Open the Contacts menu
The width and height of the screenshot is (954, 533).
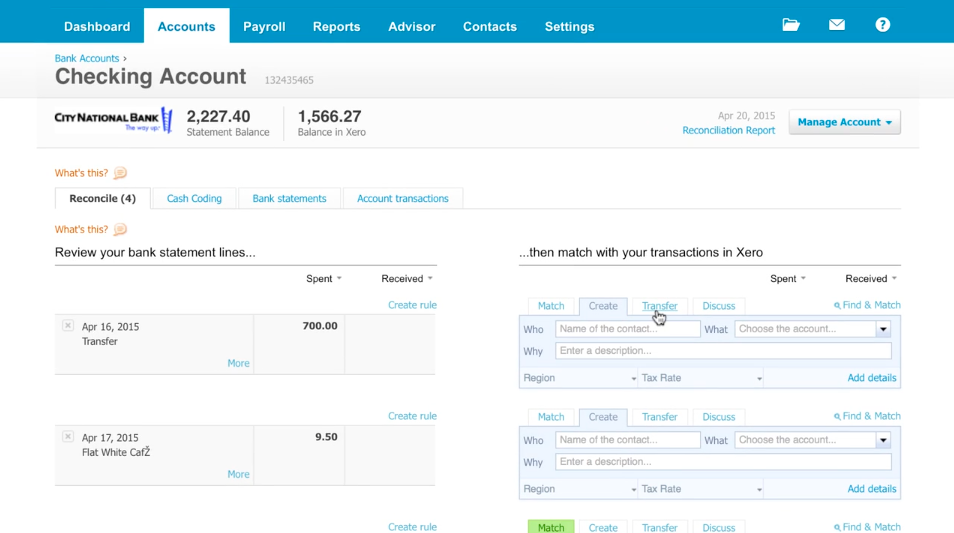[490, 27]
